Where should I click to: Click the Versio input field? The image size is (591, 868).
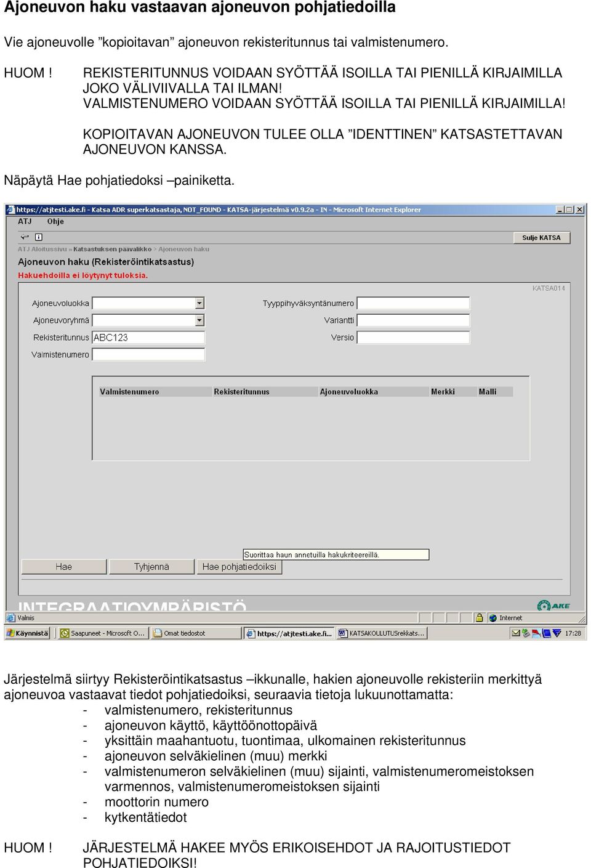click(x=414, y=338)
